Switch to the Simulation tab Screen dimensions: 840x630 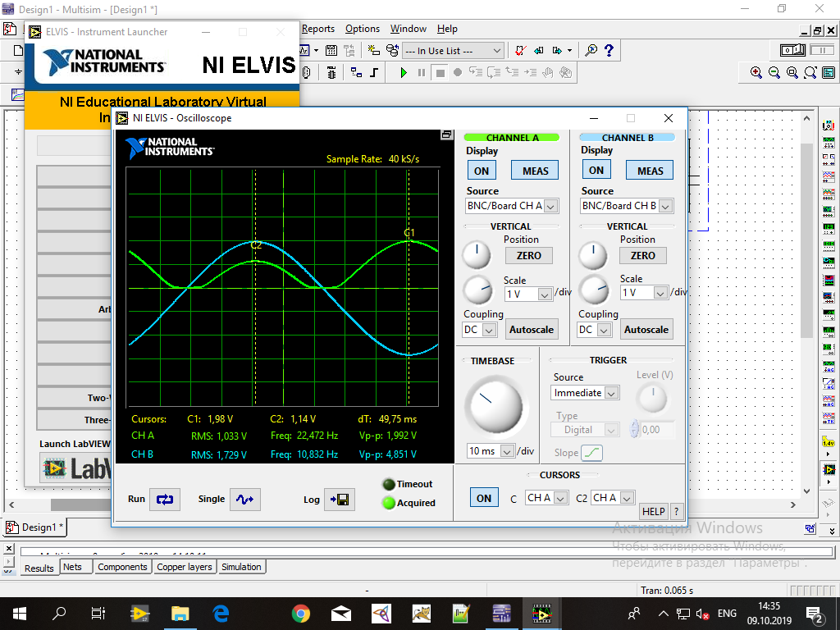pyautogui.click(x=241, y=567)
